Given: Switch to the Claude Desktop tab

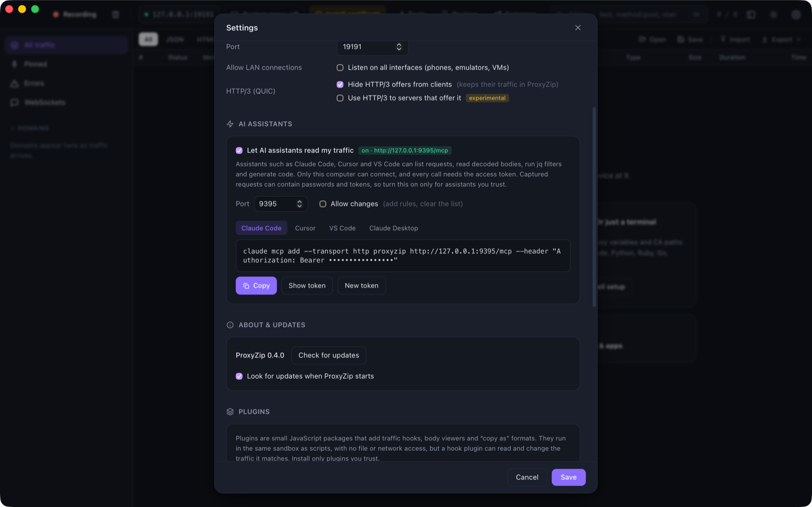Looking at the screenshot, I should [394, 228].
